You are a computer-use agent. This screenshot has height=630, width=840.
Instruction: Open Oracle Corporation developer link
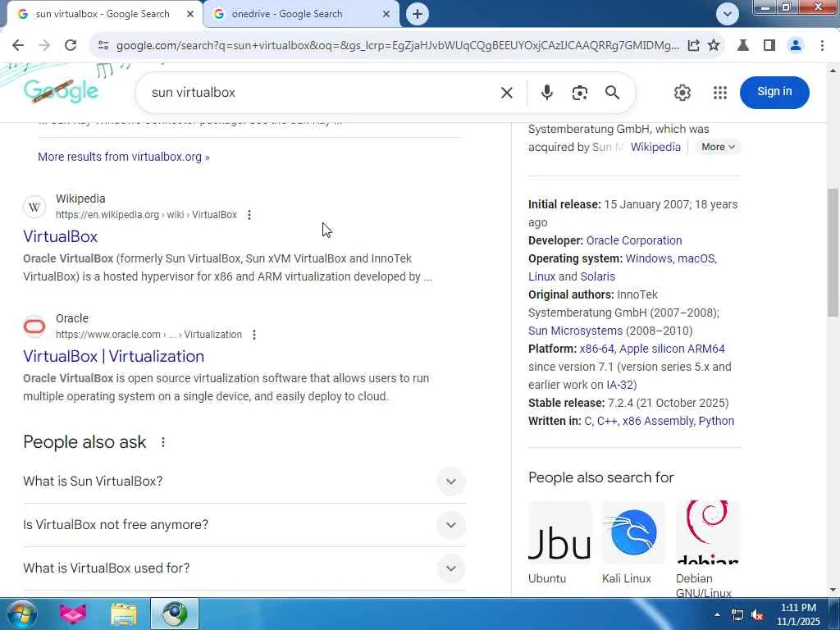[634, 240]
